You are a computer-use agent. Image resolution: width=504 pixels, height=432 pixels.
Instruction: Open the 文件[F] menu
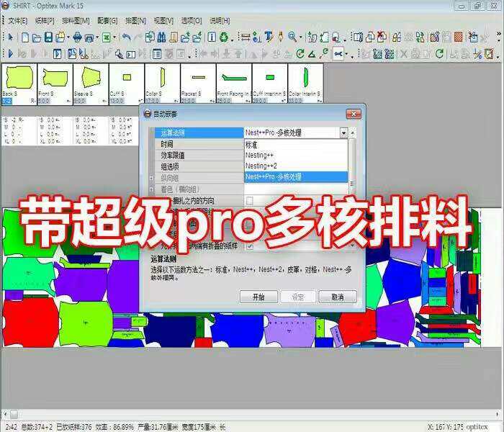pos(18,21)
